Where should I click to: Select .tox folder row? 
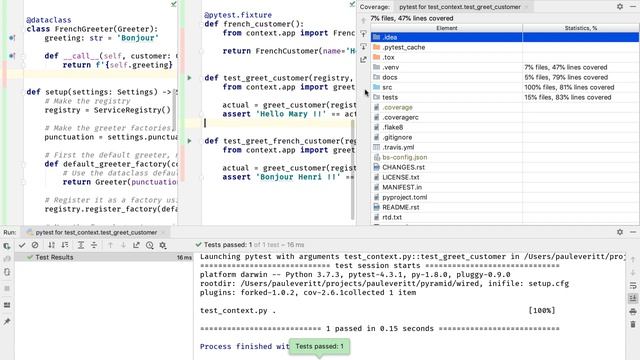point(505,57)
